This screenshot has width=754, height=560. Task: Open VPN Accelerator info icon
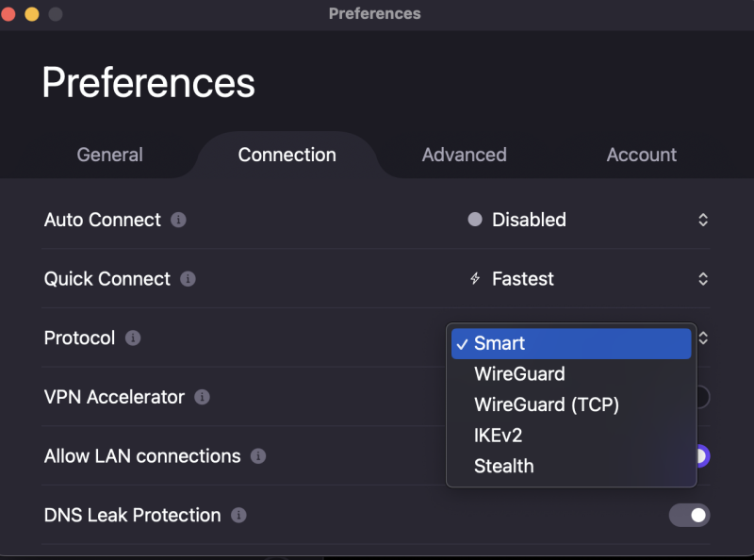pos(202,398)
